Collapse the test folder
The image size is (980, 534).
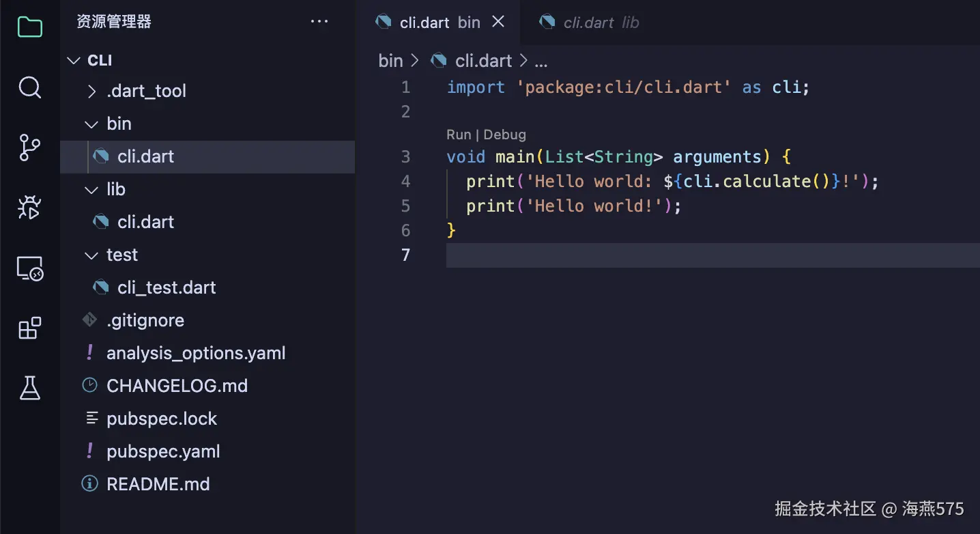[x=91, y=255]
